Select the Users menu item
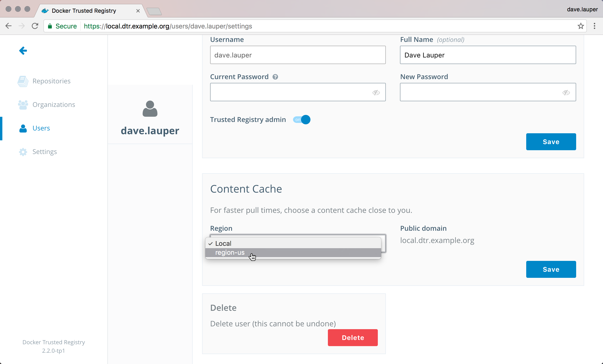 tap(41, 128)
